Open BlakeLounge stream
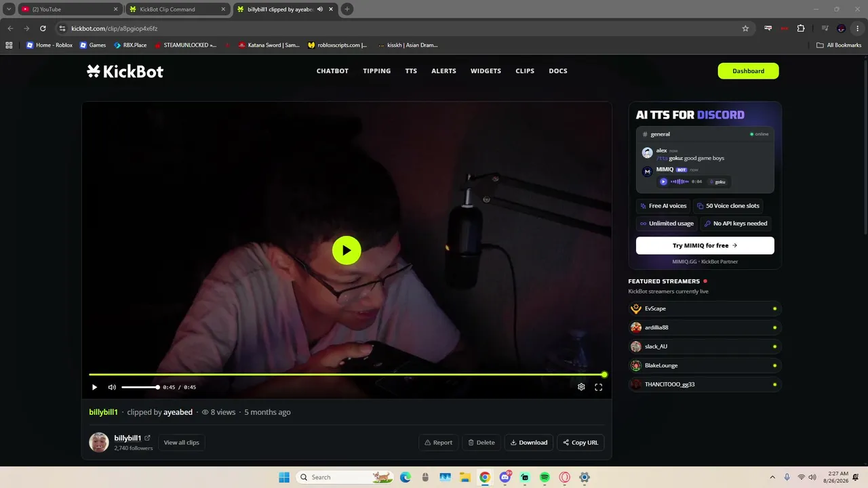The image size is (868, 488). click(705, 365)
